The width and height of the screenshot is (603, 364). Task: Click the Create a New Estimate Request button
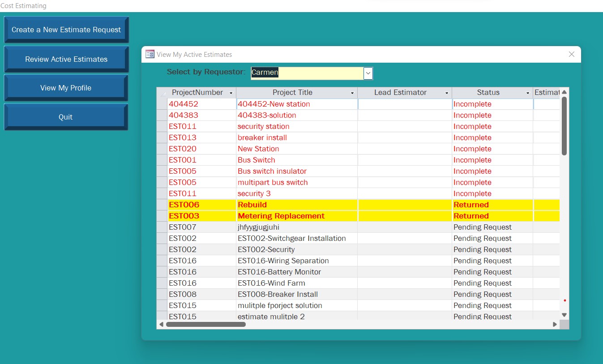pos(66,30)
